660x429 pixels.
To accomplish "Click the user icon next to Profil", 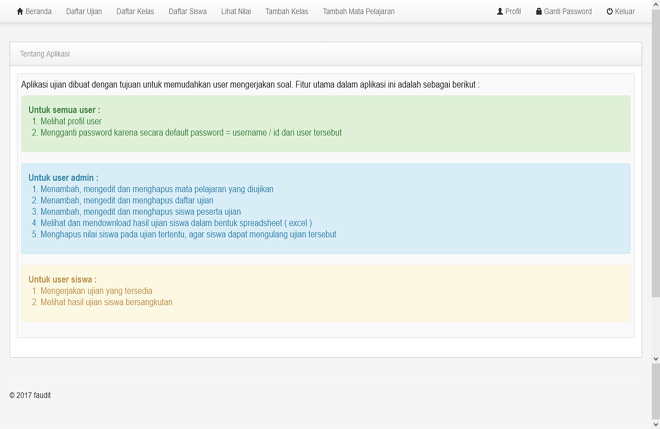I will tap(500, 11).
